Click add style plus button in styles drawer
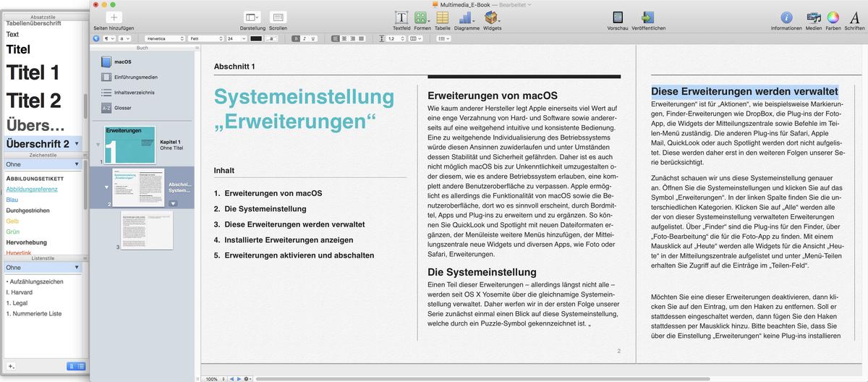Image resolution: width=868 pixels, height=382 pixels. 11,367
